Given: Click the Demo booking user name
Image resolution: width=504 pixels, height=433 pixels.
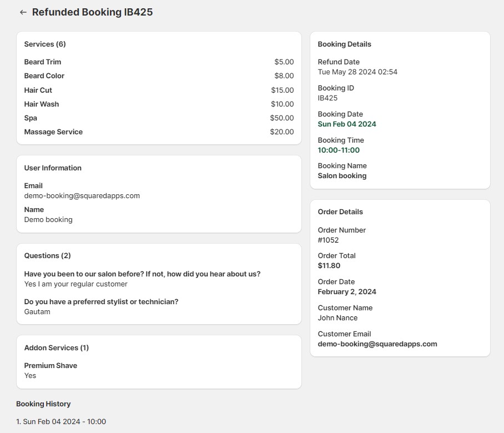Looking at the screenshot, I should click(48, 220).
